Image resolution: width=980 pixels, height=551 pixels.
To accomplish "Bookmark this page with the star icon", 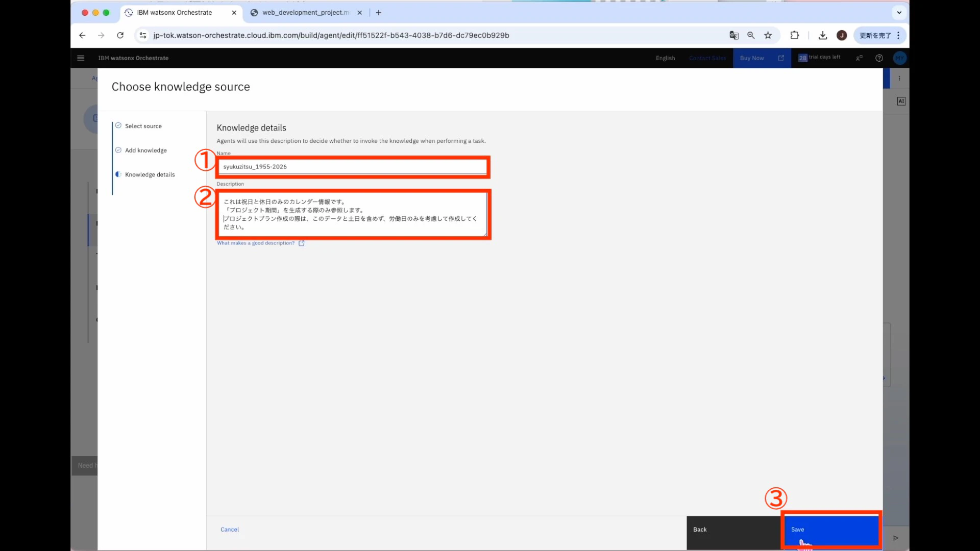I will click(x=768, y=35).
